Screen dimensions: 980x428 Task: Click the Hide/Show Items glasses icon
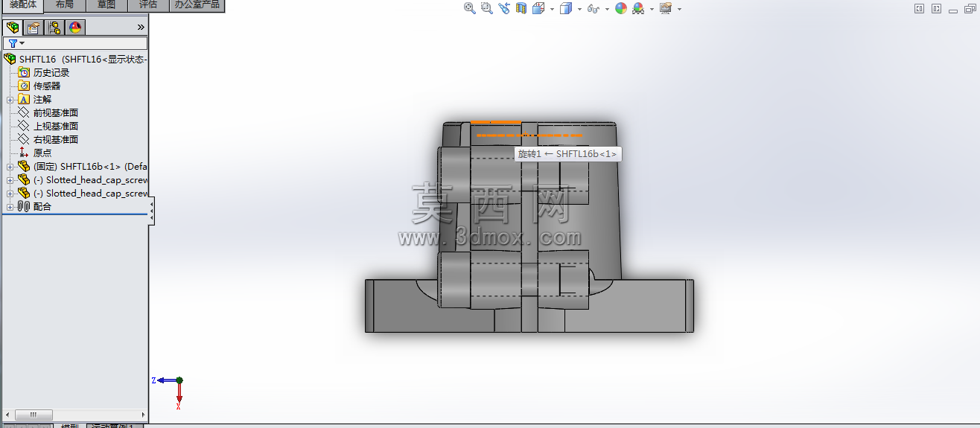593,8
